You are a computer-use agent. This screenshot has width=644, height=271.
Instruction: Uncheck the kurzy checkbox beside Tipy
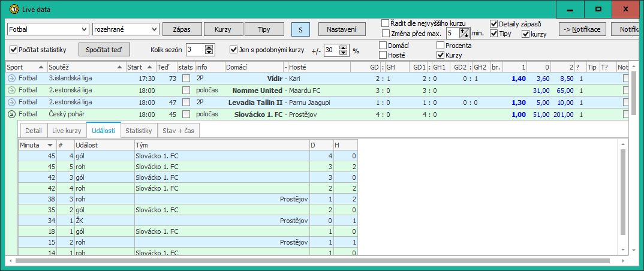[525, 34]
